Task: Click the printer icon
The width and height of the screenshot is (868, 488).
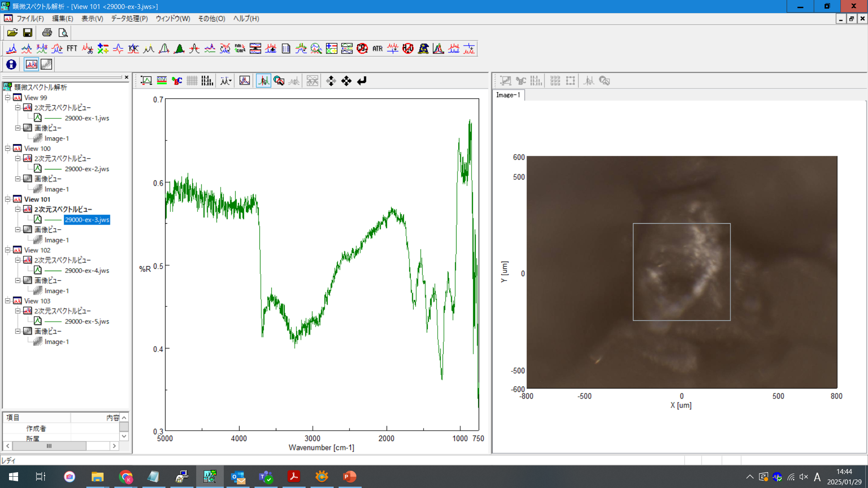Action: pos(47,33)
